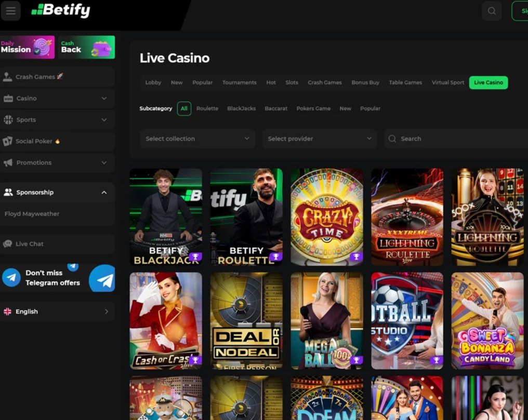528x420 pixels.
Task: Click the game Search input field
Action: pyautogui.click(x=456, y=139)
